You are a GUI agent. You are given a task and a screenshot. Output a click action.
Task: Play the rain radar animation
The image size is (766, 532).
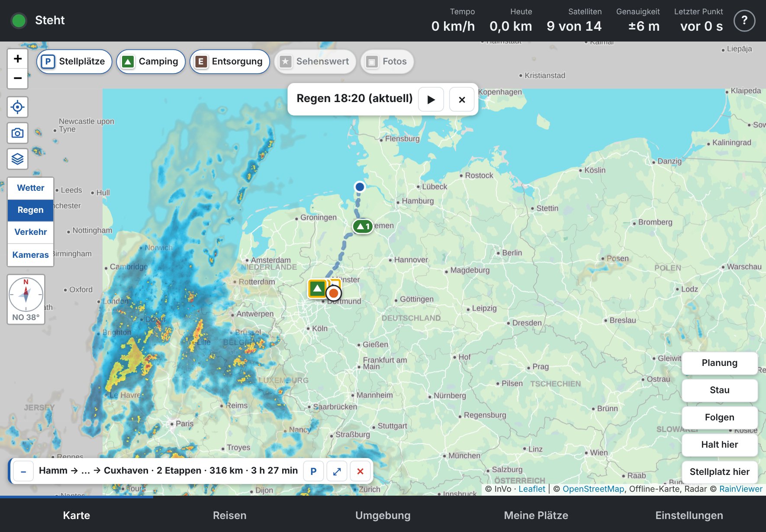431,99
